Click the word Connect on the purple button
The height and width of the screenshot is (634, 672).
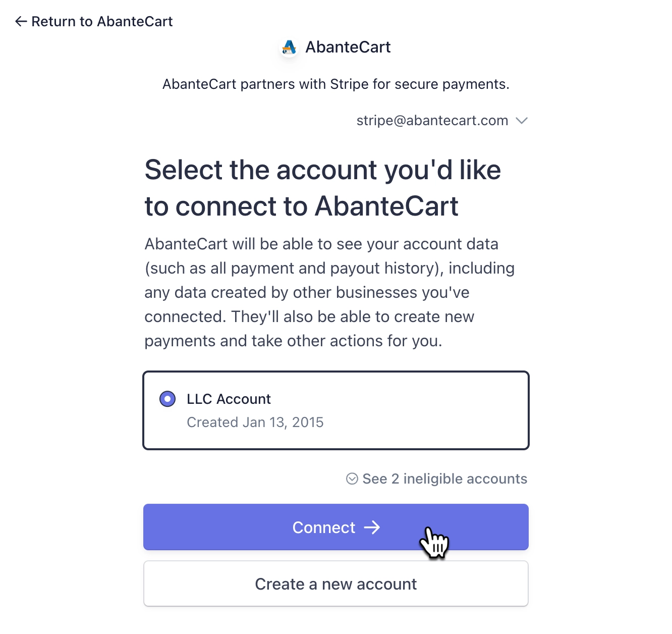[x=324, y=527]
